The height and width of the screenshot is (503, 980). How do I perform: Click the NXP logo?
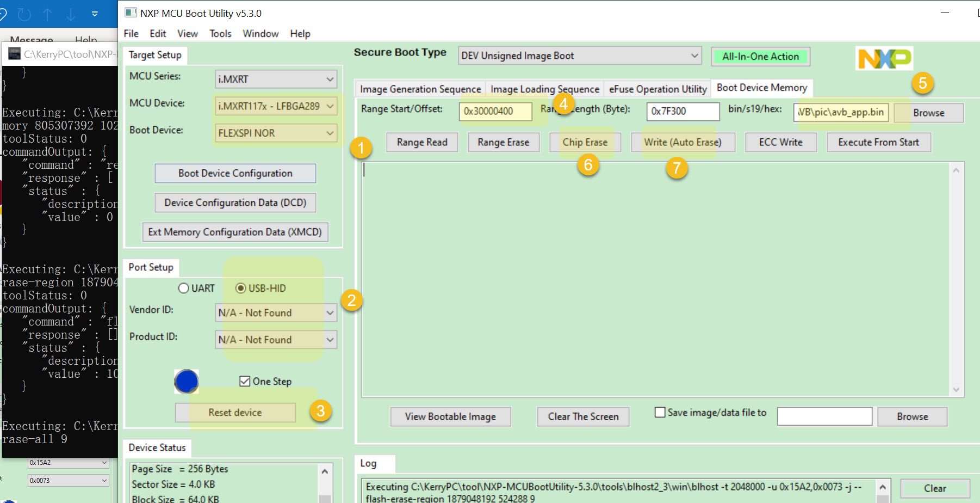coord(884,58)
